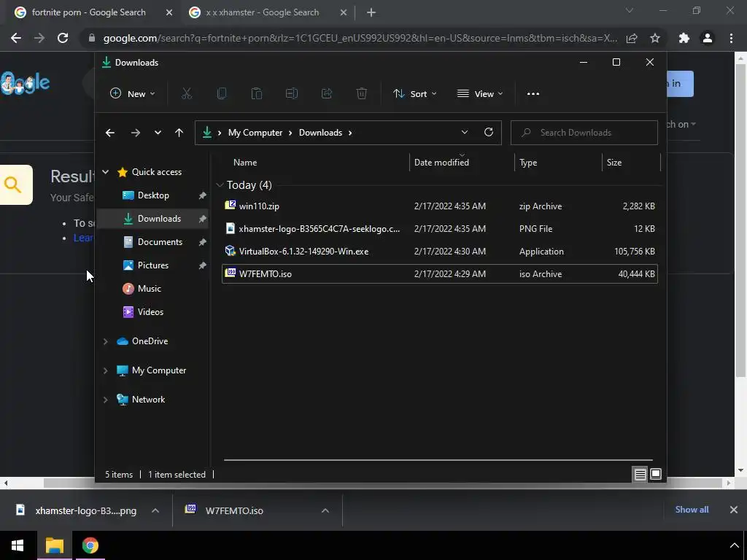Viewport: 747px width, 560px height.
Task: Open recent locations chevron dropdown
Action: (158, 133)
